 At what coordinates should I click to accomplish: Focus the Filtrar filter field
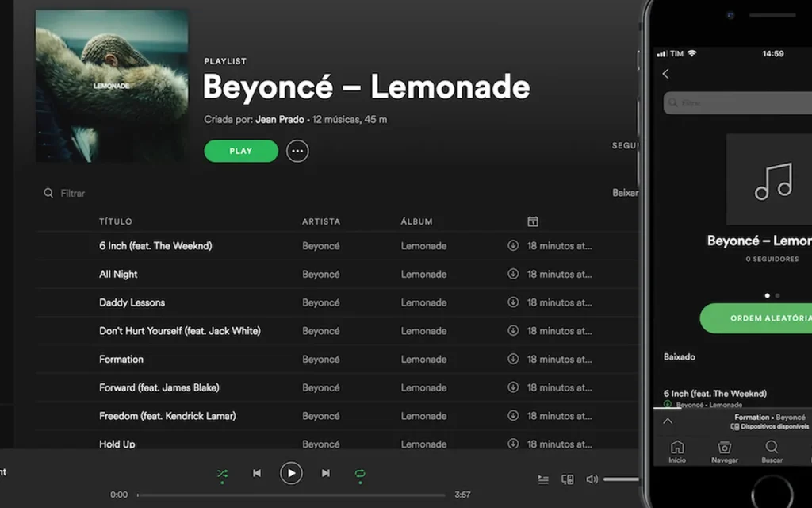coord(72,193)
